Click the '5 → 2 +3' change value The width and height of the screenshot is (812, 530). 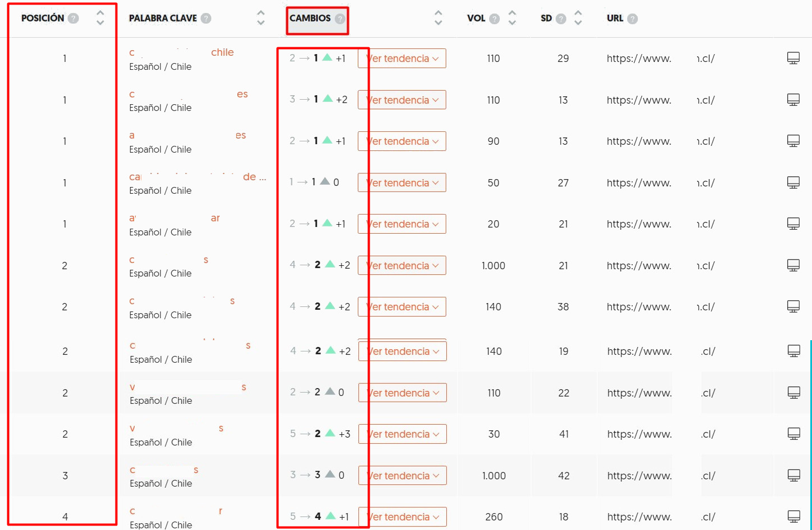320,434
